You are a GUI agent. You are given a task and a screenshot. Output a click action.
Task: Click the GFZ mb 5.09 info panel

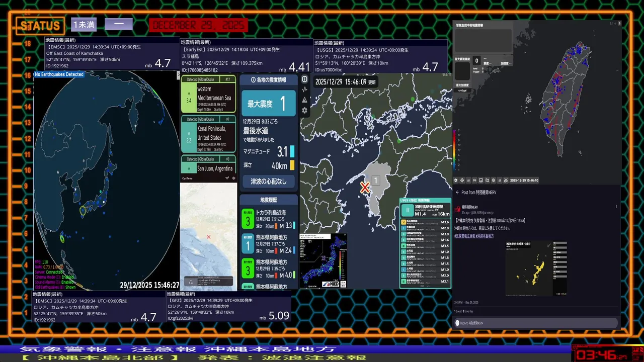[229, 306]
